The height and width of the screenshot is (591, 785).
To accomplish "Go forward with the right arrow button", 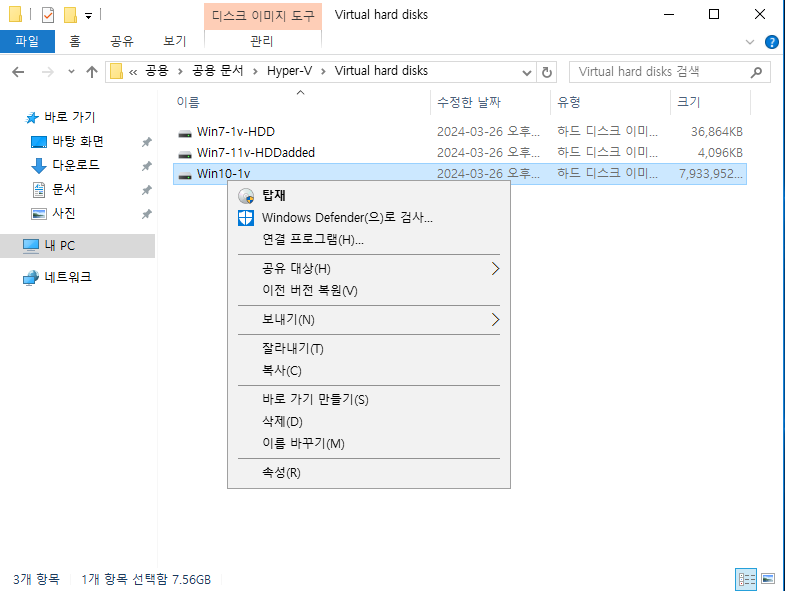I will 48,72.
